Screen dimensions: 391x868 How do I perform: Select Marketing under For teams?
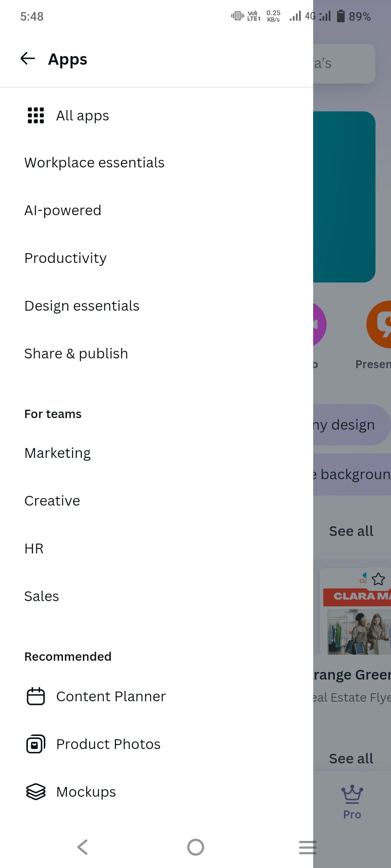point(58,453)
